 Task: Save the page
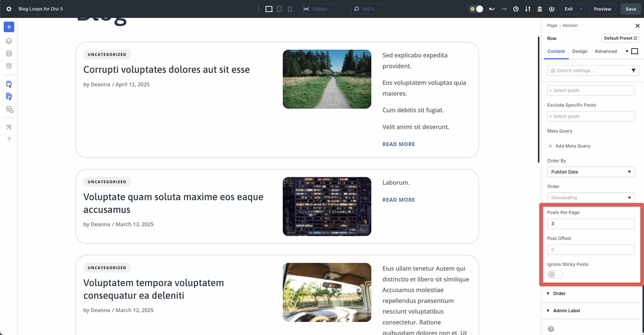pos(630,9)
